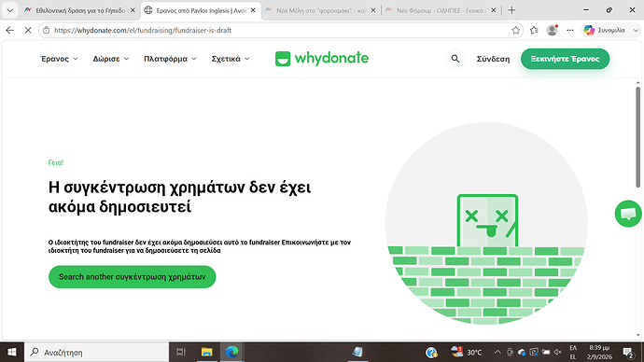The width and height of the screenshot is (644, 362).
Task: Open the green chat bubble widget
Action: click(x=628, y=214)
